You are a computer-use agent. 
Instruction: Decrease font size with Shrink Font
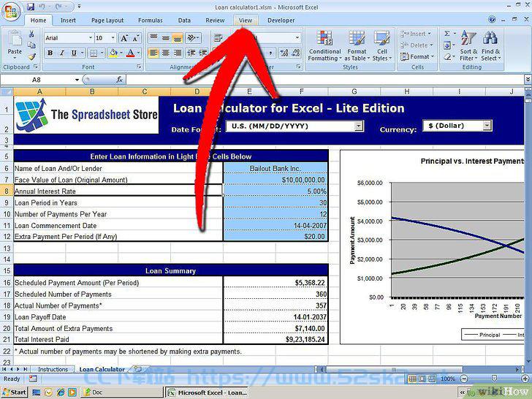coord(136,38)
